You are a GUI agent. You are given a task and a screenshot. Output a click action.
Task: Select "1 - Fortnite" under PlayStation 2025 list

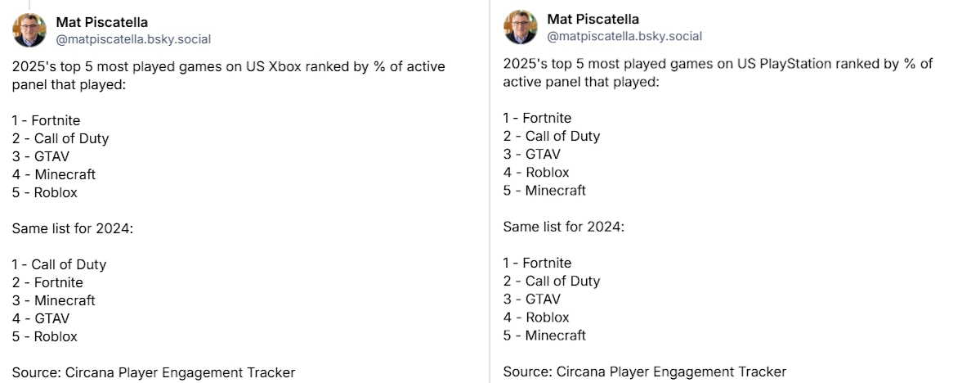(x=537, y=118)
